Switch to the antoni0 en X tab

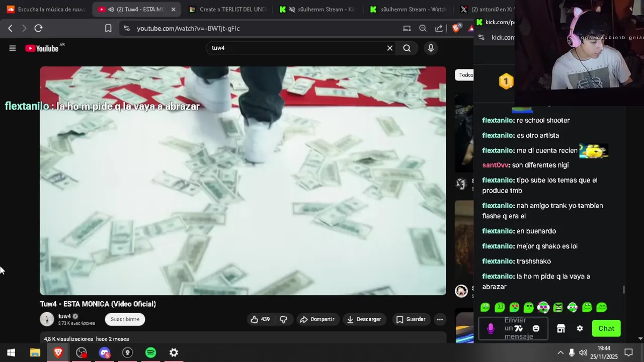tap(488, 9)
